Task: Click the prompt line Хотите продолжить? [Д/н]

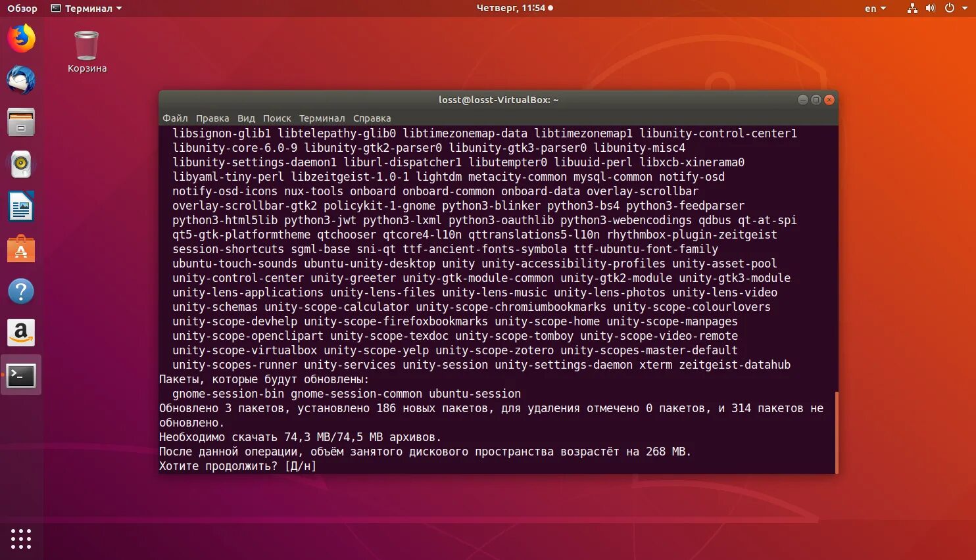Action: click(x=238, y=466)
